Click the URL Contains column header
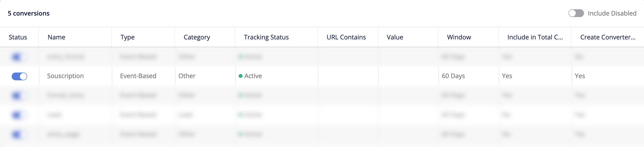Screen dimensions: 644x147 346,37
